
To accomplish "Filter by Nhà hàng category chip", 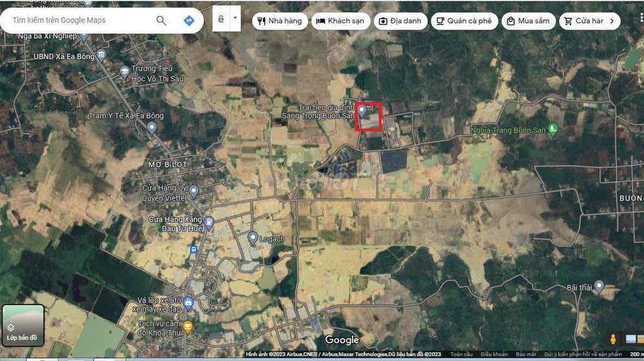I will tap(280, 21).
